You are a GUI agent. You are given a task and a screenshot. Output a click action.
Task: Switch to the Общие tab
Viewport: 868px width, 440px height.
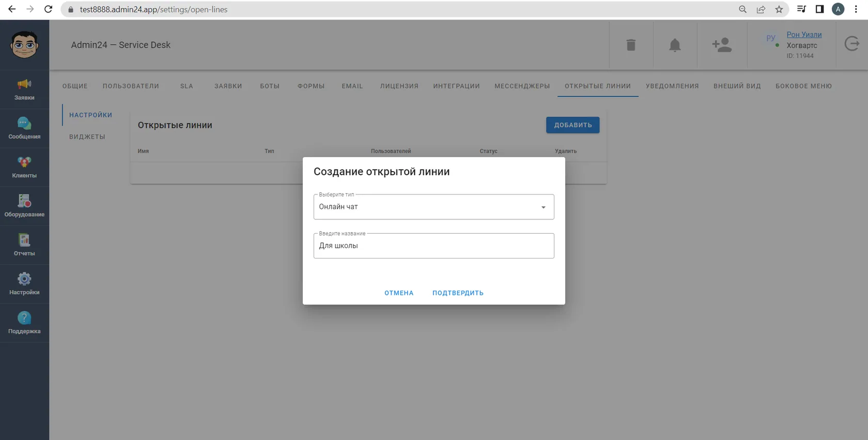(75, 86)
